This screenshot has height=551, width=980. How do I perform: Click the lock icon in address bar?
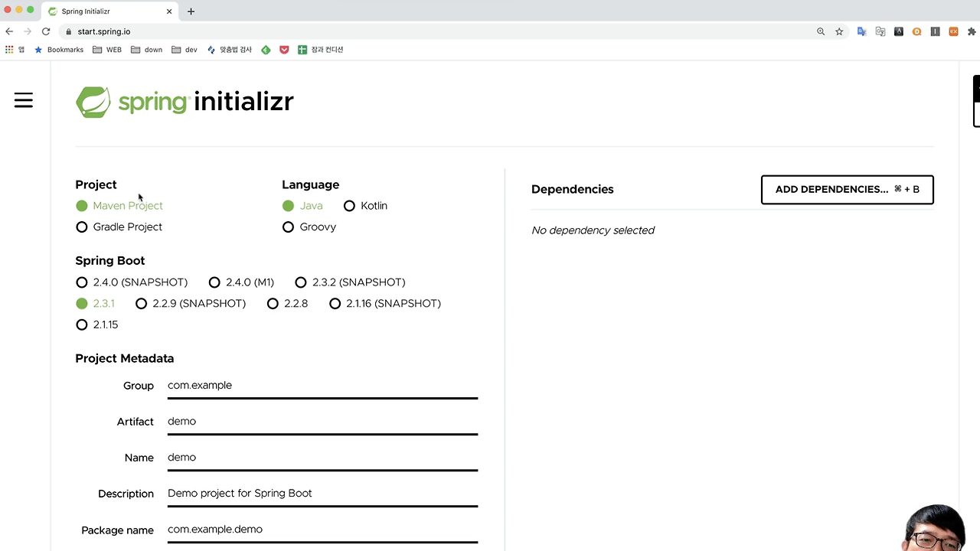(x=68, y=31)
